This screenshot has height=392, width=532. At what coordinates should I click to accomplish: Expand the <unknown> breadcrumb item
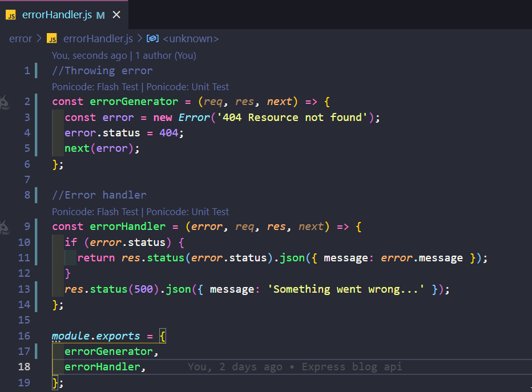[190, 38]
